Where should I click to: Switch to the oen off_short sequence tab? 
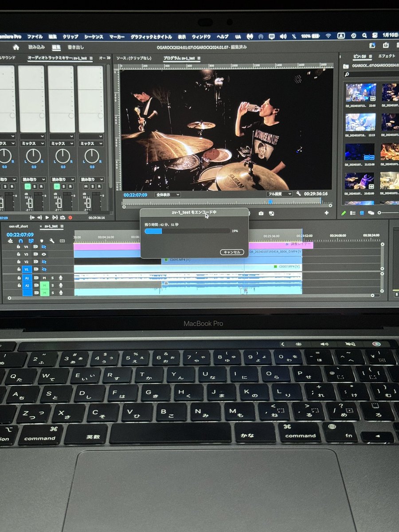point(18,226)
